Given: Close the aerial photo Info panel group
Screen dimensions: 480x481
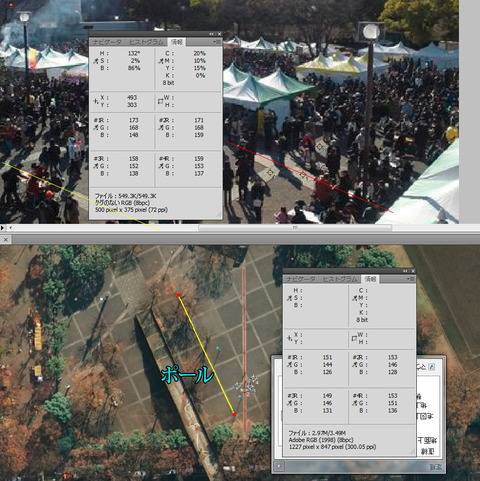Looking at the screenshot, I should [413, 271].
